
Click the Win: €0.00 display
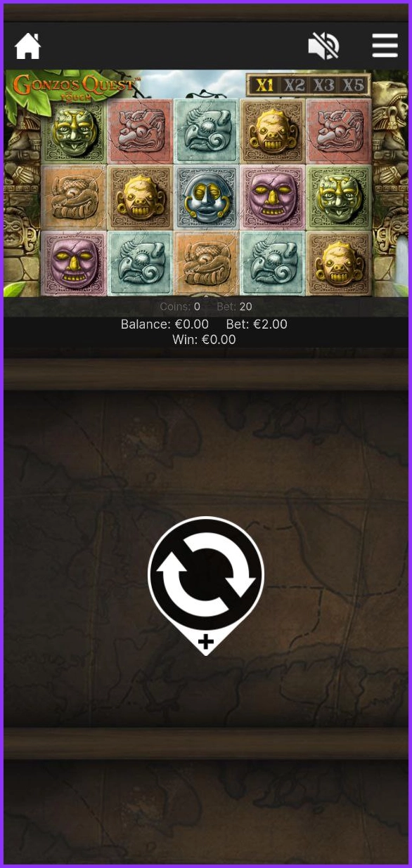[204, 340]
